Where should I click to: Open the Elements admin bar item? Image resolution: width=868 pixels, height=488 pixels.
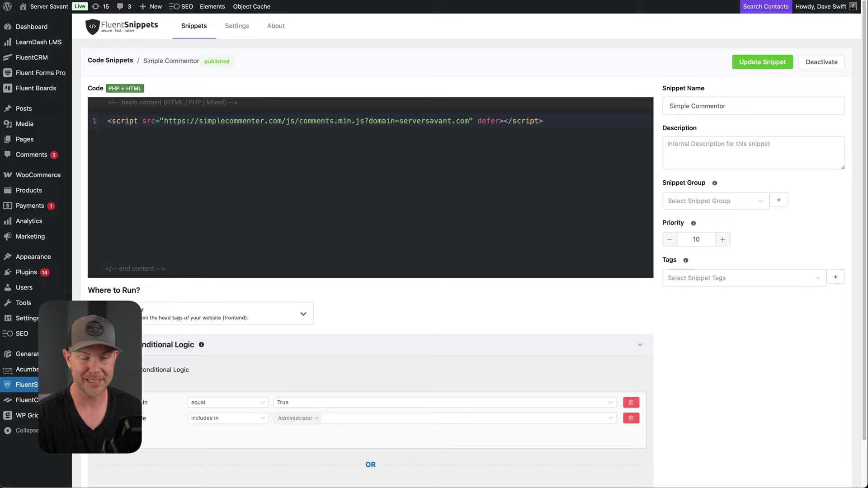[212, 6]
